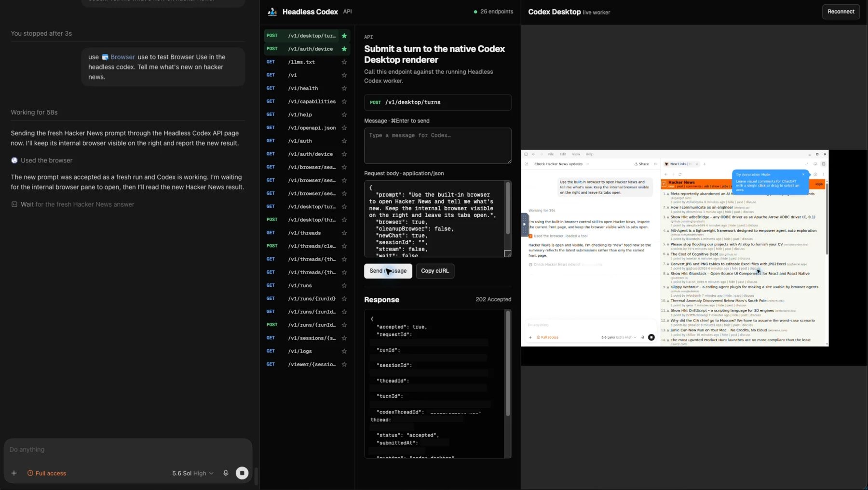This screenshot has width=868, height=490.
Task: Click the Wait step icon in the chat
Action: pyautogui.click(x=14, y=204)
